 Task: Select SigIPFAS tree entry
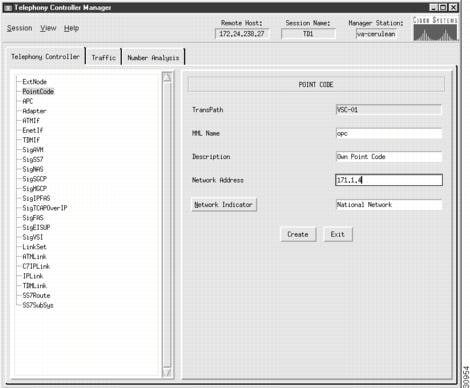[x=36, y=198]
